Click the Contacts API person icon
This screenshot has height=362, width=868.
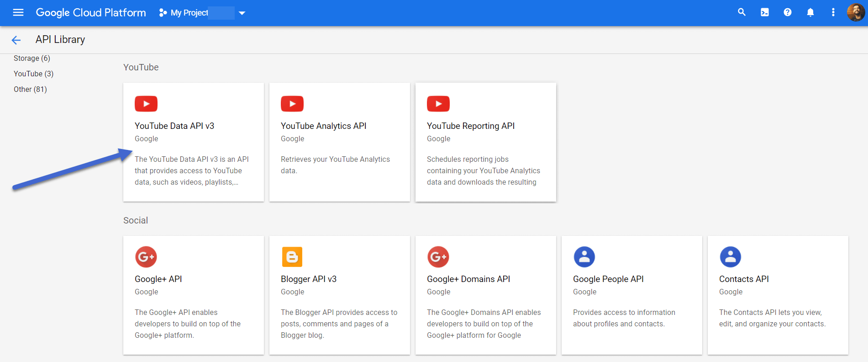tap(731, 257)
